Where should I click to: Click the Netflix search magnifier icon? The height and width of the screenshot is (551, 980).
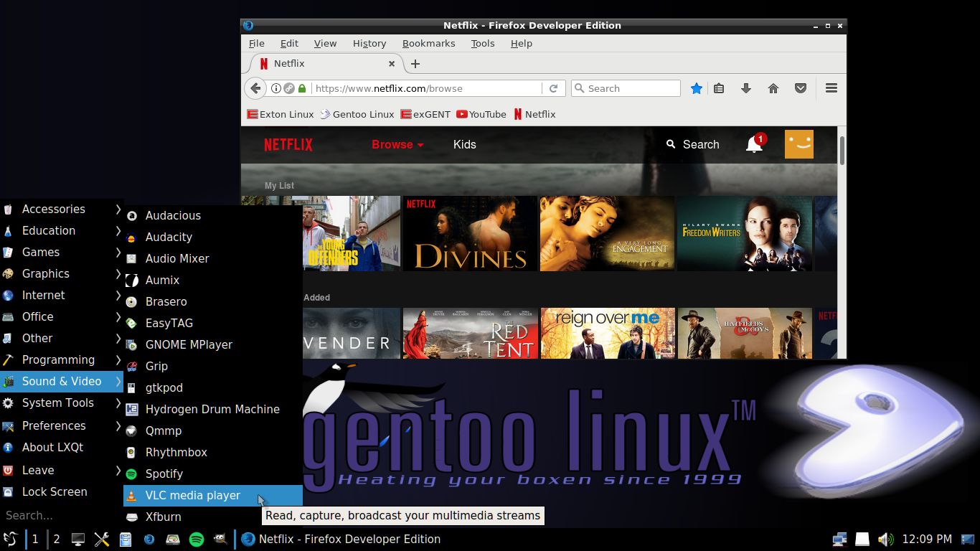(x=670, y=144)
